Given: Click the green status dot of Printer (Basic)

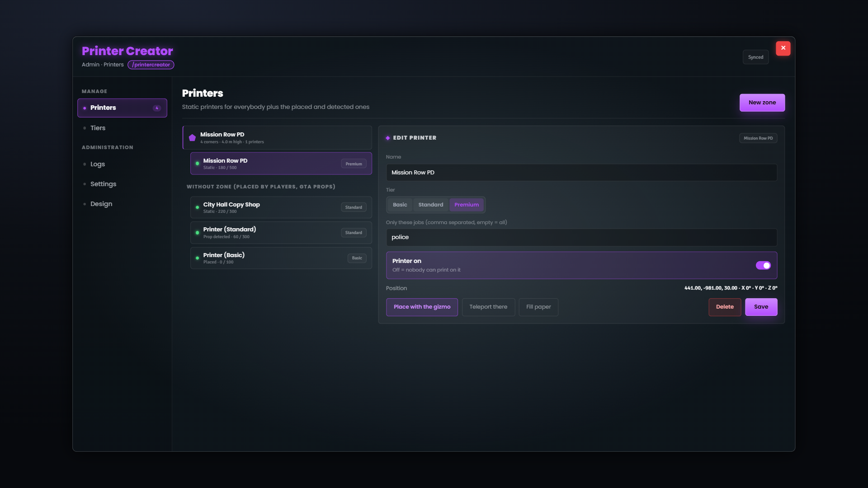Looking at the screenshot, I should tap(197, 258).
